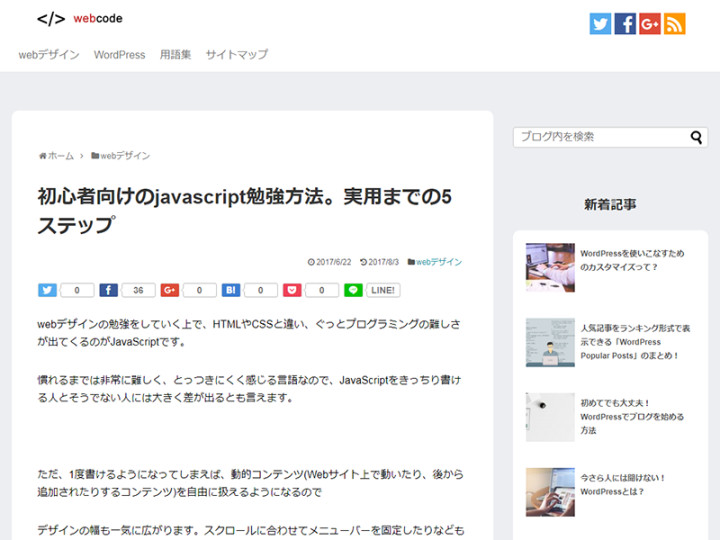Click the Facebook share count 36
The image size is (720, 540).
coord(138,290)
